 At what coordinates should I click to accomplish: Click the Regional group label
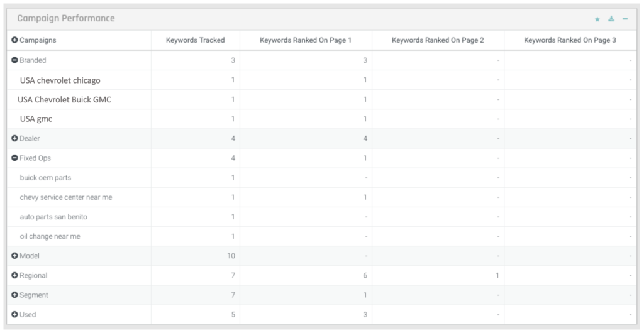[33, 276]
